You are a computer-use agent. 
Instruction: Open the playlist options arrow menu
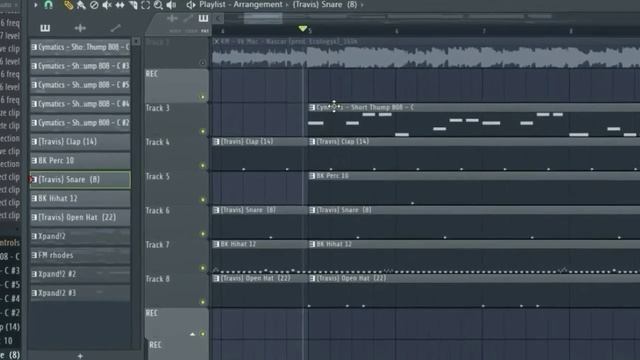pyautogui.click(x=36, y=5)
